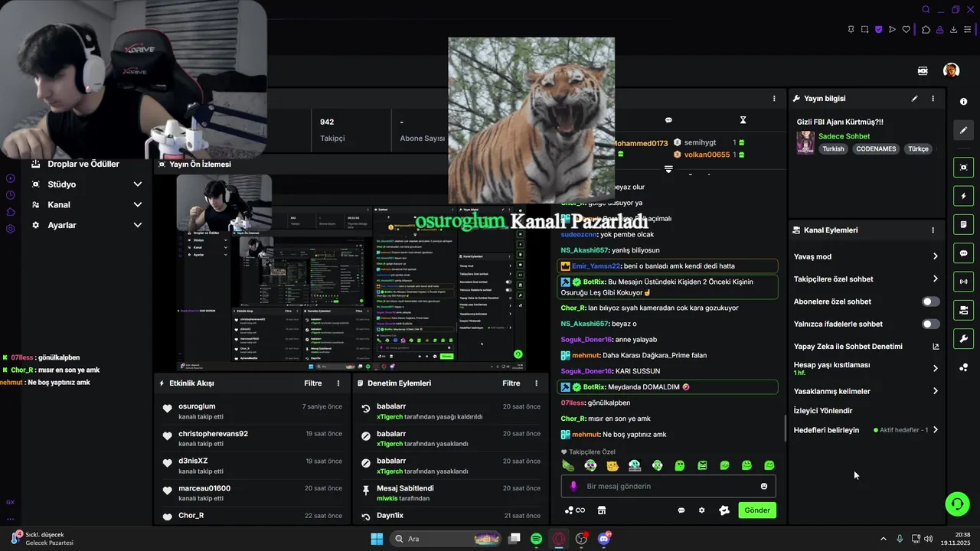Open Yavaş mod options arrow
The image size is (980, 551).
(936, 256)
